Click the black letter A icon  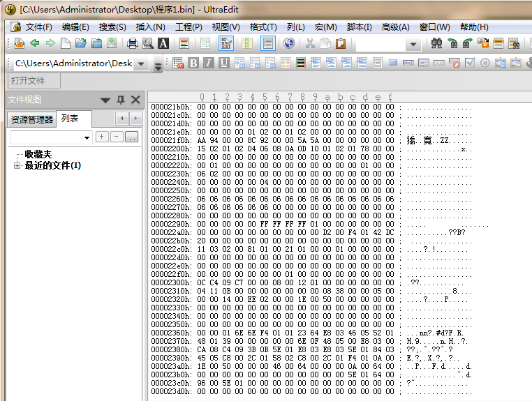point(163,43)
